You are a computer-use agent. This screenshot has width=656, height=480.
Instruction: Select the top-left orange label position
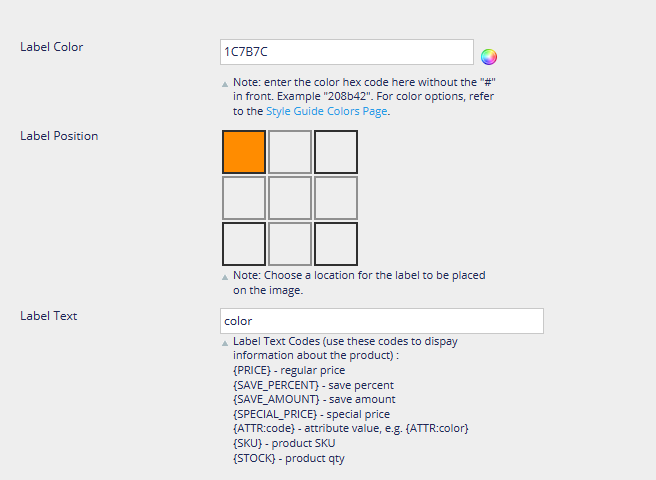244,152
